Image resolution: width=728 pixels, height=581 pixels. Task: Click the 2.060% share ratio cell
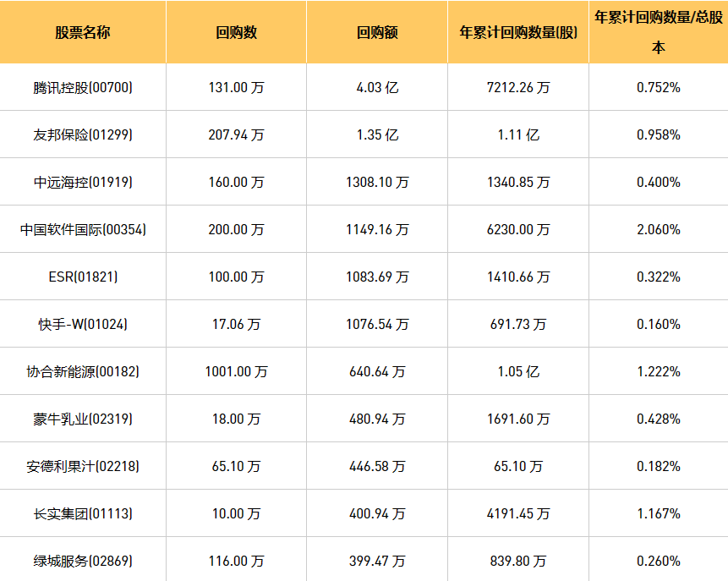(658, 229)
